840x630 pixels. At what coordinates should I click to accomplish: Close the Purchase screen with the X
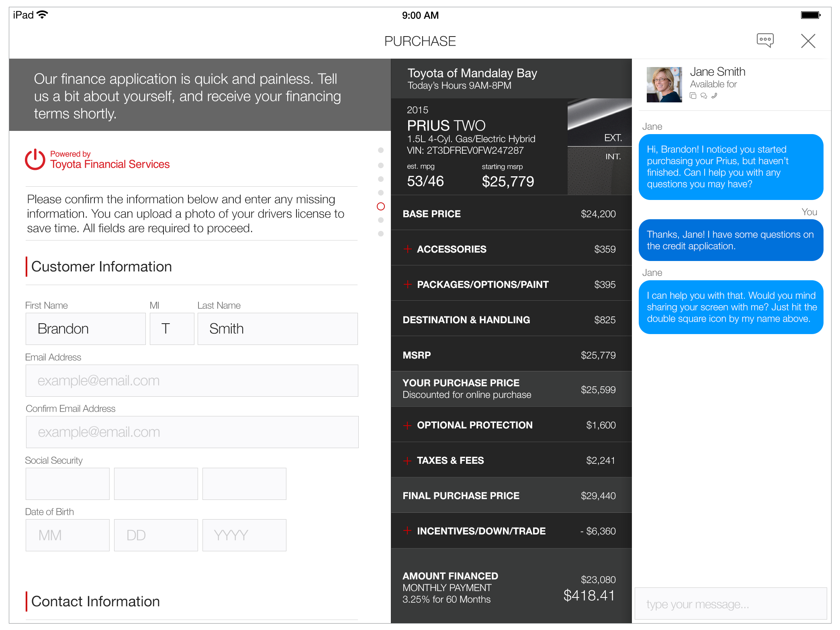(x=808, y=41)
